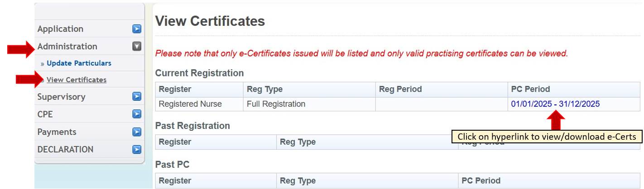Screen dimensions: 644x189
Task: Open the 01/01/2025 - 31/12/2025 PC Period hyperlink
Action: (555, 104)
